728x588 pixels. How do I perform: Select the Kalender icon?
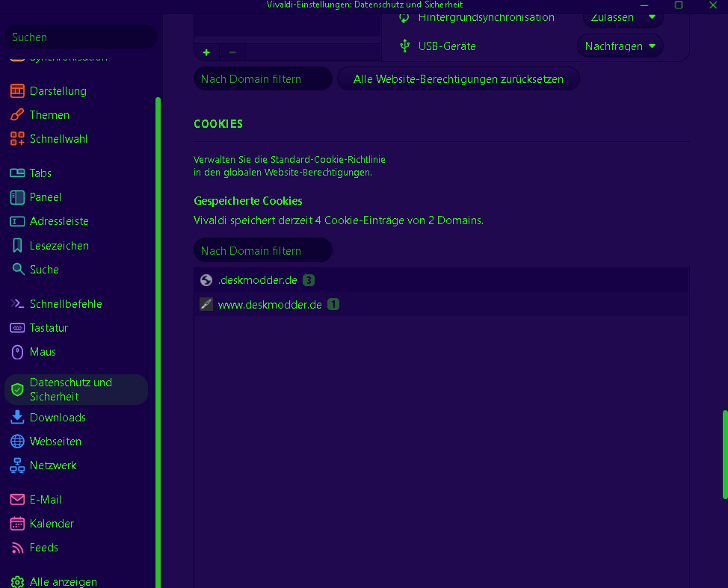(17, 524)
